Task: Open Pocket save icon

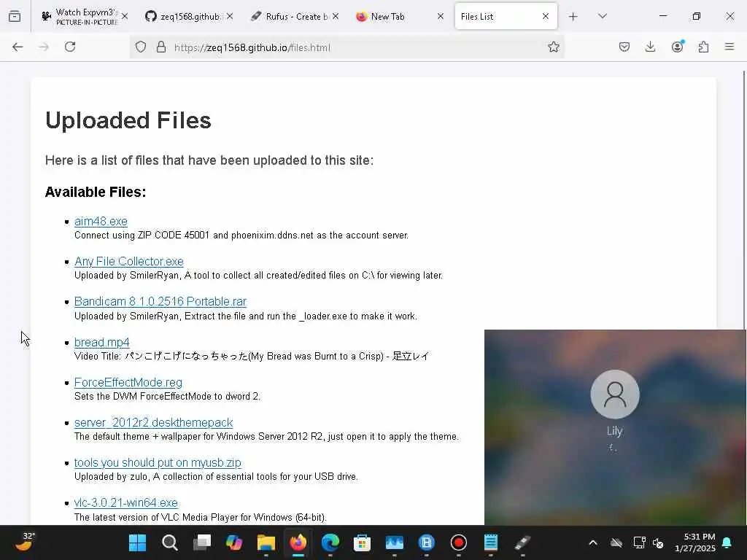Action: (x=624, y=47)
